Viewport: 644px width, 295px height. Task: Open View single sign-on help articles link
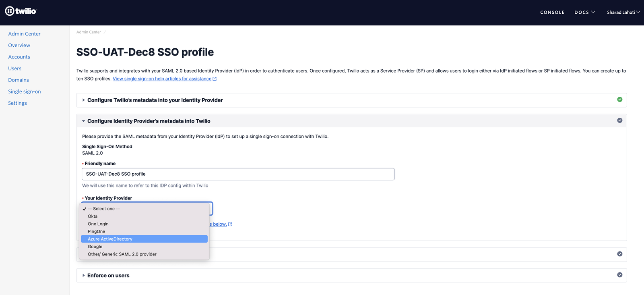point(162,79)
